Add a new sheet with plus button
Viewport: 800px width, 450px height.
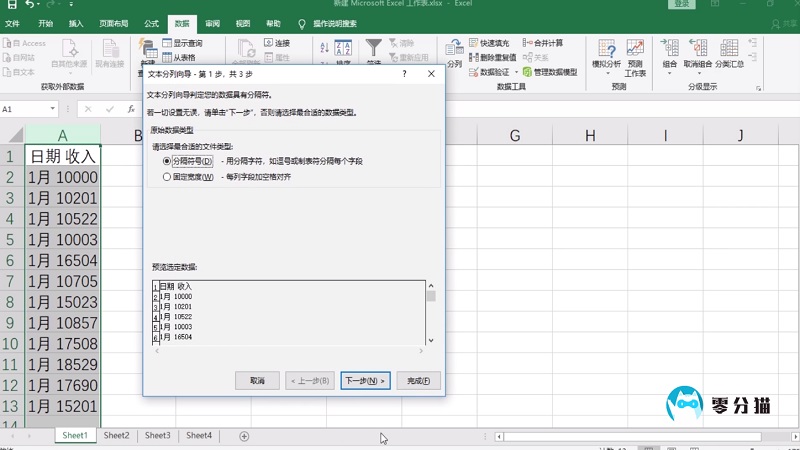[244, 436]
